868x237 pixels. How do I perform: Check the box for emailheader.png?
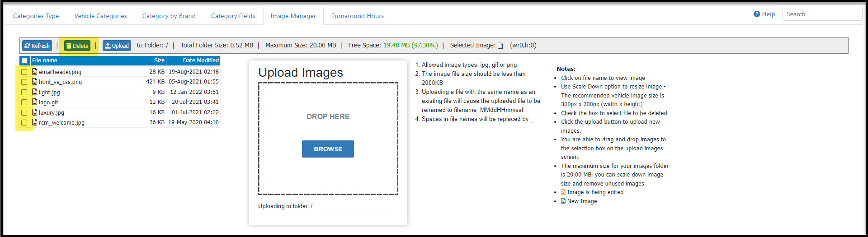(24, 72)
